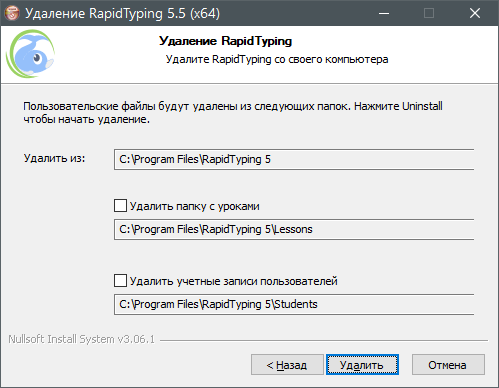This screenshot has height=388, width=499.
Task: Click the Students folder path field
Action: tap(294, 304)
